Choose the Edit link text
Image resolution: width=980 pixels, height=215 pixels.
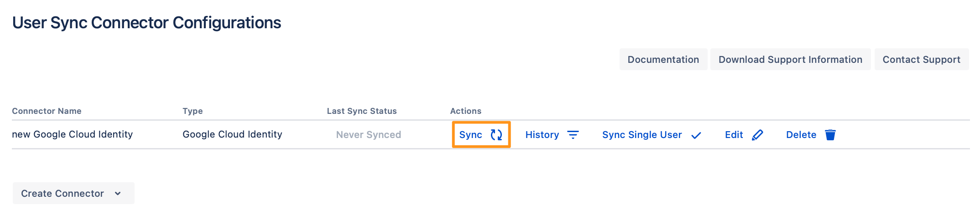pyautogui.click(x=734, y=135)
